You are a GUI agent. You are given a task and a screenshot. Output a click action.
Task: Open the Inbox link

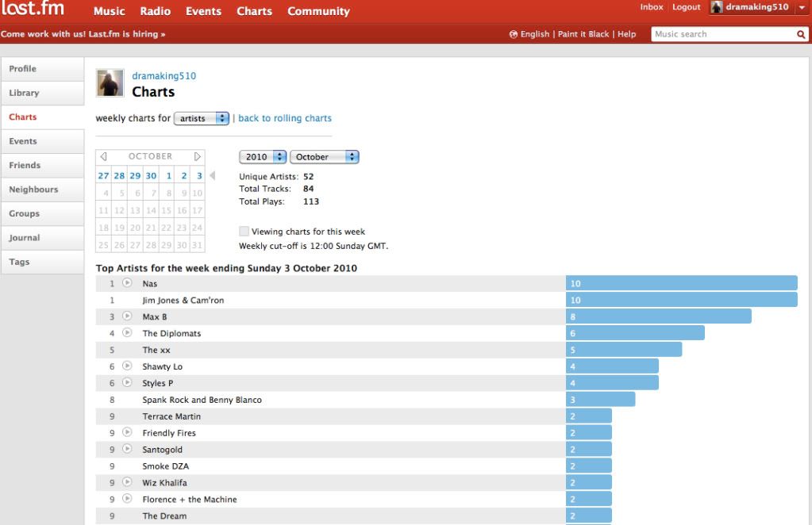coord(652,7)
